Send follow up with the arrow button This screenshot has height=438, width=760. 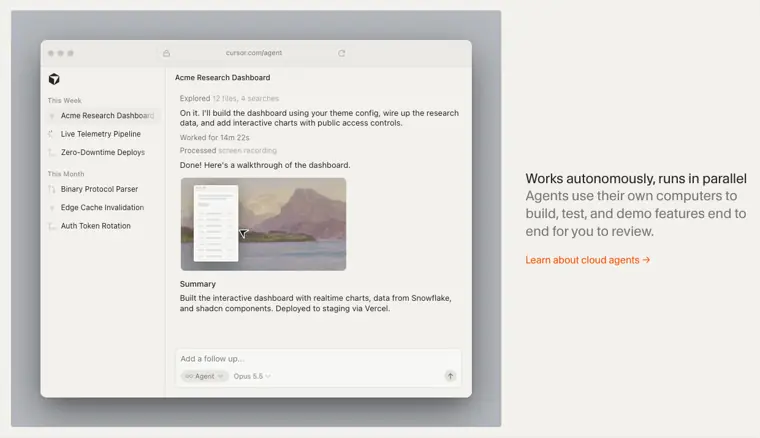click(x=450, y=376)
